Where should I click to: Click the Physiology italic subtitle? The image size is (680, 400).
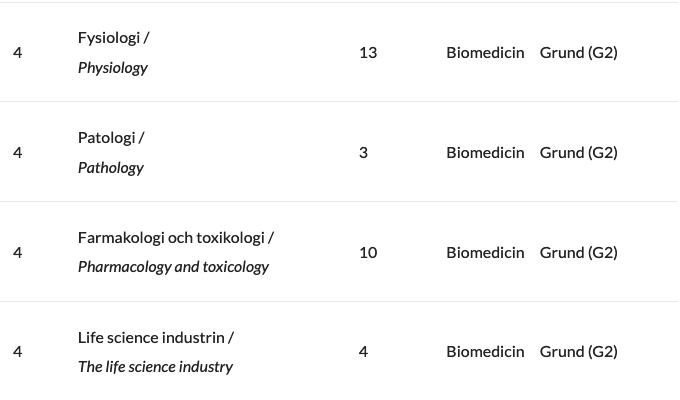pos(113,68)
